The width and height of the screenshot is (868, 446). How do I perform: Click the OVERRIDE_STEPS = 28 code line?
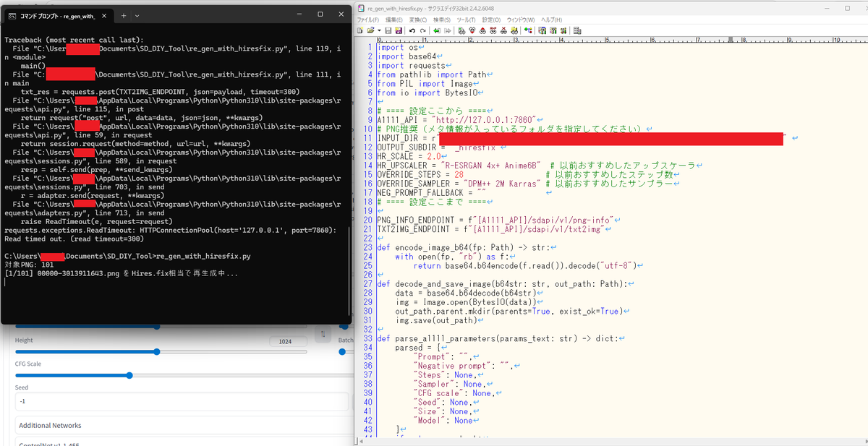(420, 174)
